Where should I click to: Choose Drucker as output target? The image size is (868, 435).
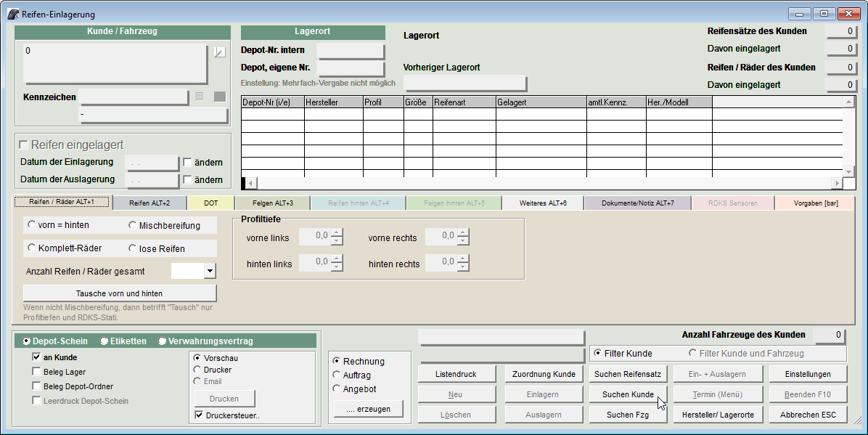point(197,369)
